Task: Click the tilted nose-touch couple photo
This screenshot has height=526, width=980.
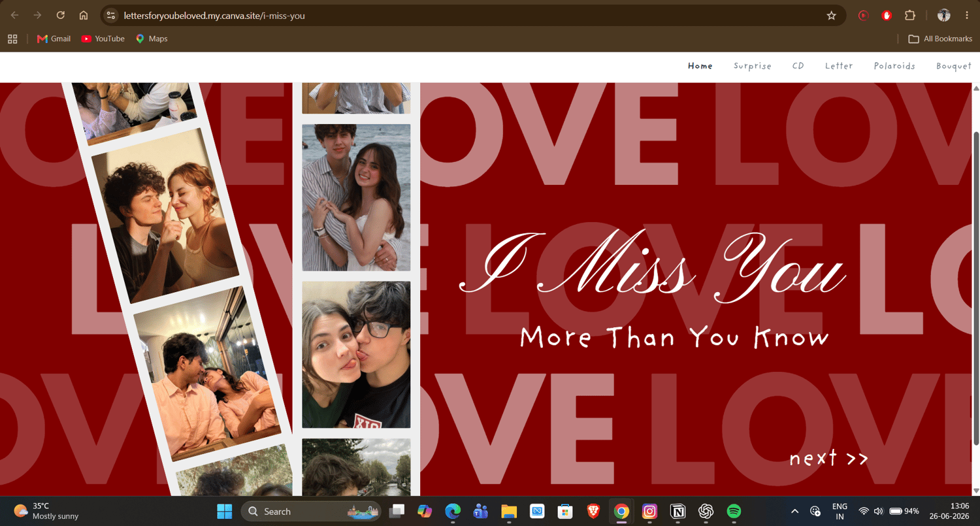Action: click(165, 216)
